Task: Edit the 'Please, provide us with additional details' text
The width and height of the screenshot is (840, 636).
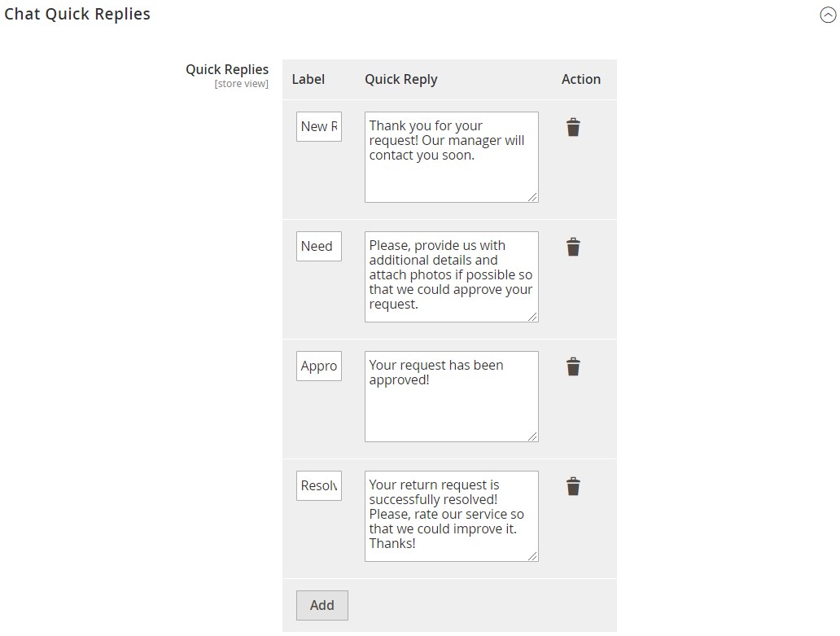Action: 451,276
